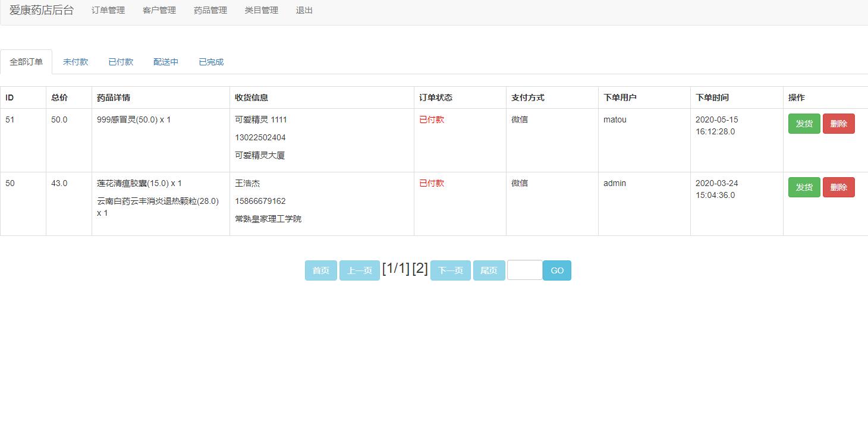Open the 已付款 orders tab
Viewport: 868px width, 447px height.
(121, 61)
